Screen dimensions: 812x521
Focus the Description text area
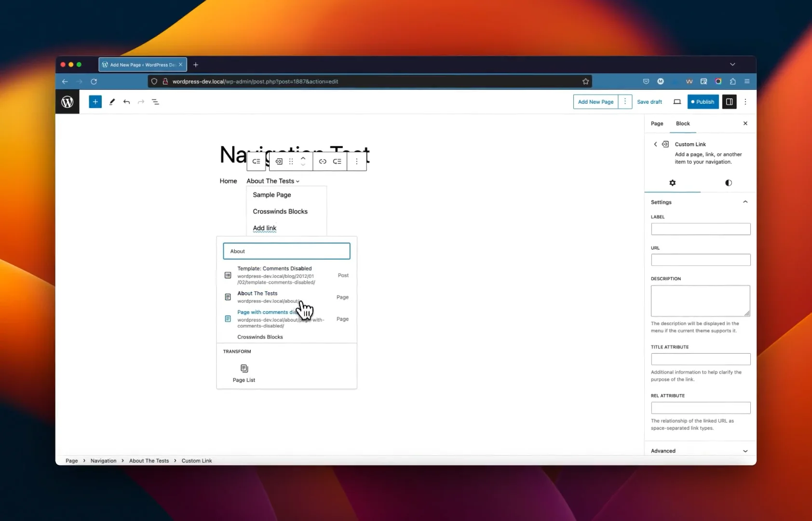700,301
